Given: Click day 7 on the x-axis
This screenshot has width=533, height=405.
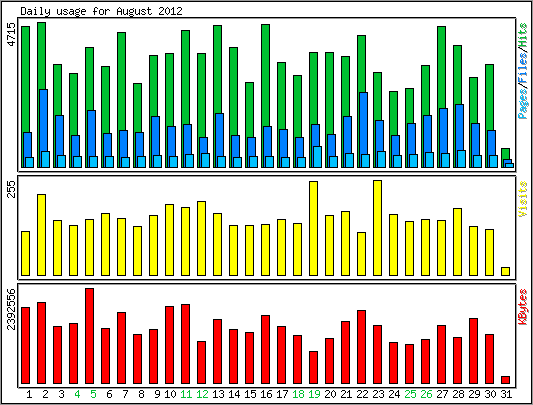Looking at the screenshot, I should (125, 394).
